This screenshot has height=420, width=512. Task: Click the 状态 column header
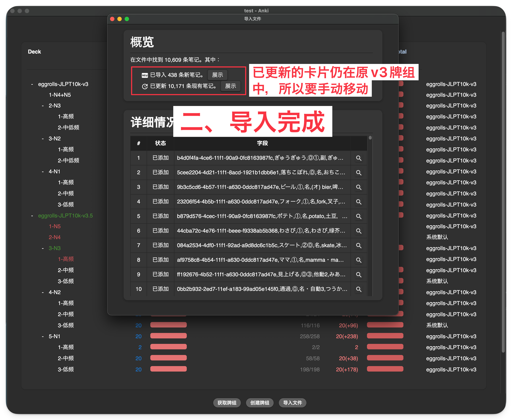click(x=160, y=143)
